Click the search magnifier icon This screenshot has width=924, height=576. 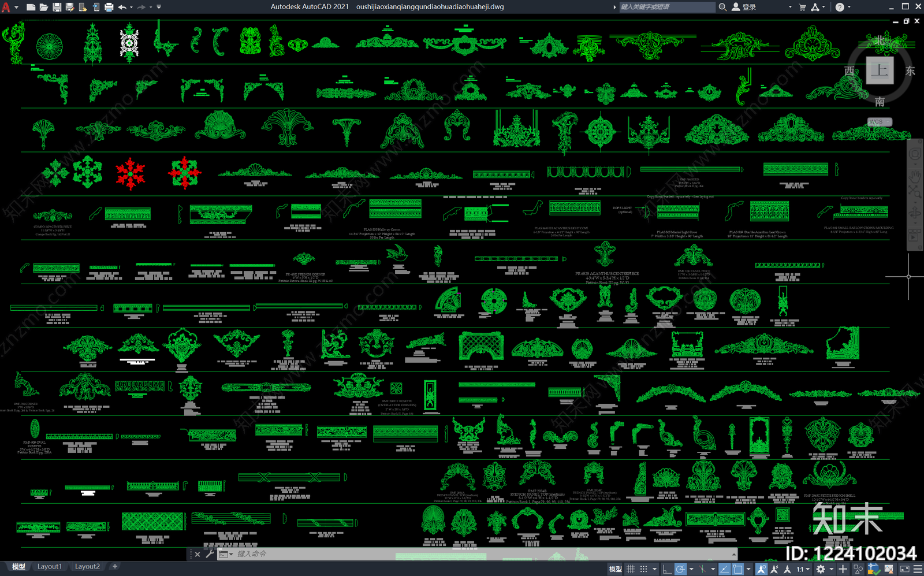(722, 7)
